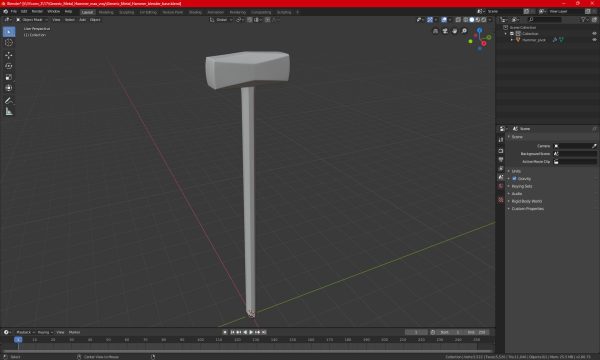Click the outliner filter funnel icon
This screenshot has width=600, height=360.
tap(583, 20)
